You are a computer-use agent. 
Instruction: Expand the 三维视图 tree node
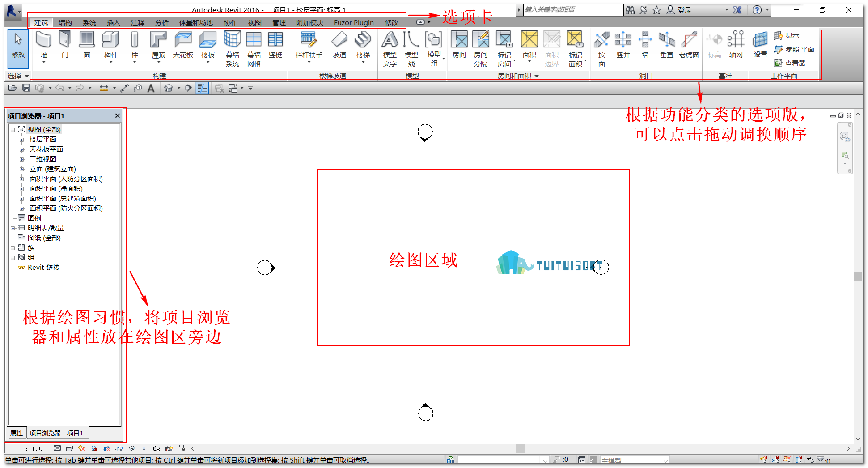pyautogui.click(x=21, y=159)
